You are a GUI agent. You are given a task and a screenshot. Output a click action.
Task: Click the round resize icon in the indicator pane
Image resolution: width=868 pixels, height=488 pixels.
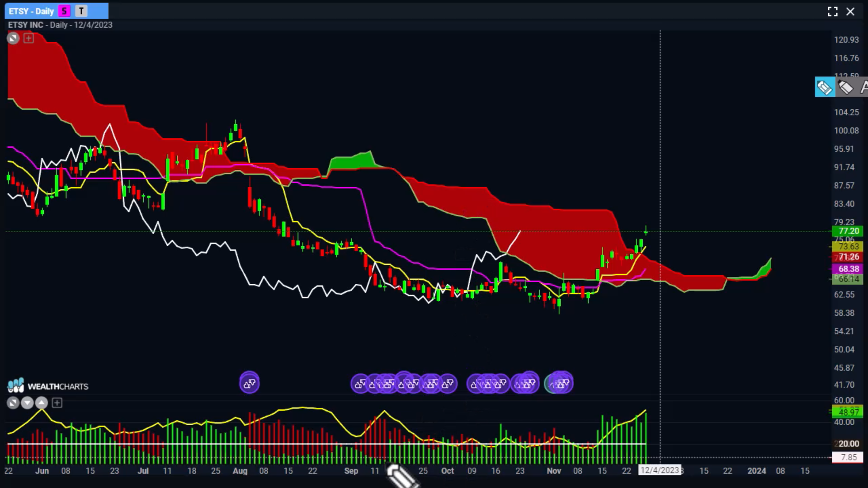click(x=13, y=403)
